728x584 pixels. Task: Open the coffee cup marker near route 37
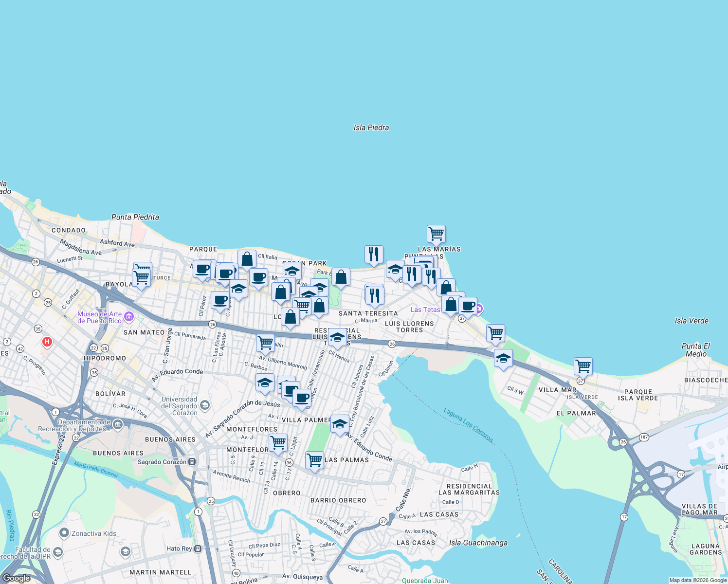pyautogui.click(x=468, y=307)
